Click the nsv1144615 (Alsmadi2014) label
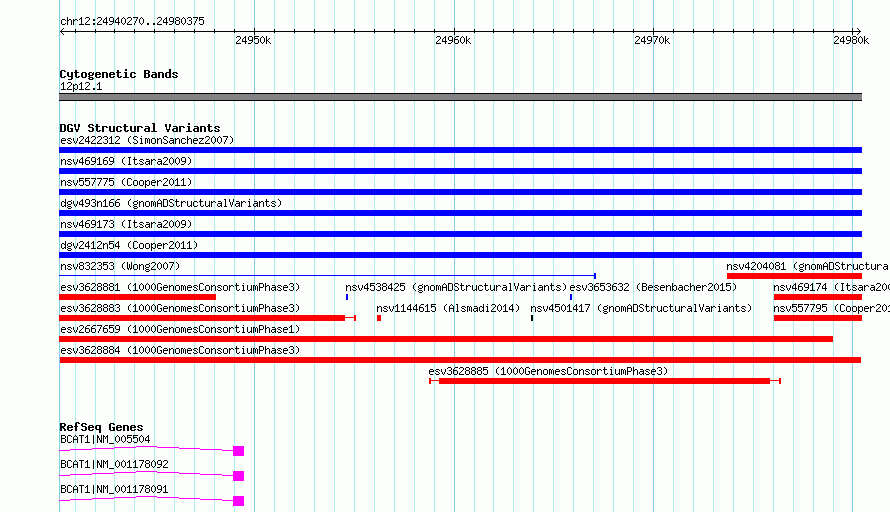 (448, 308)
